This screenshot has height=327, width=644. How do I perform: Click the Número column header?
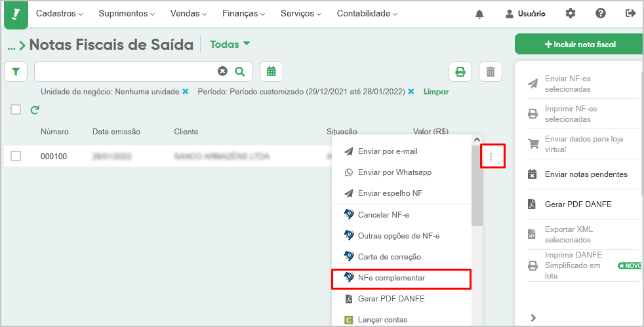click(54, 132)
